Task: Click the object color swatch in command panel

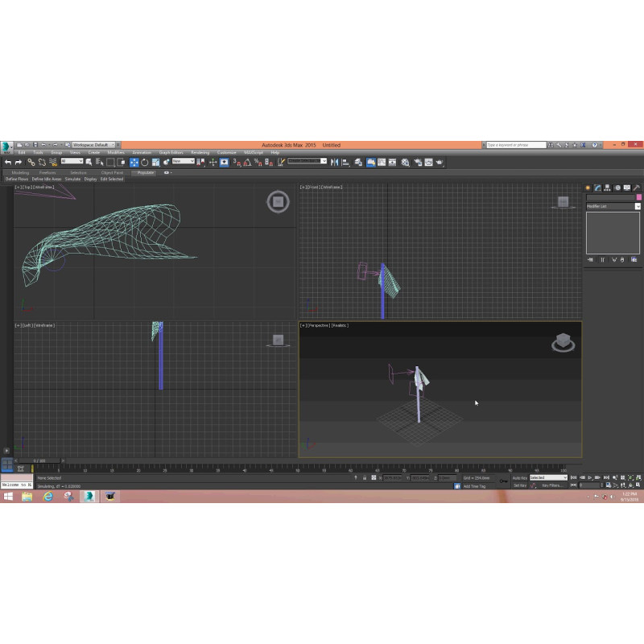Action: click(639, 197)
